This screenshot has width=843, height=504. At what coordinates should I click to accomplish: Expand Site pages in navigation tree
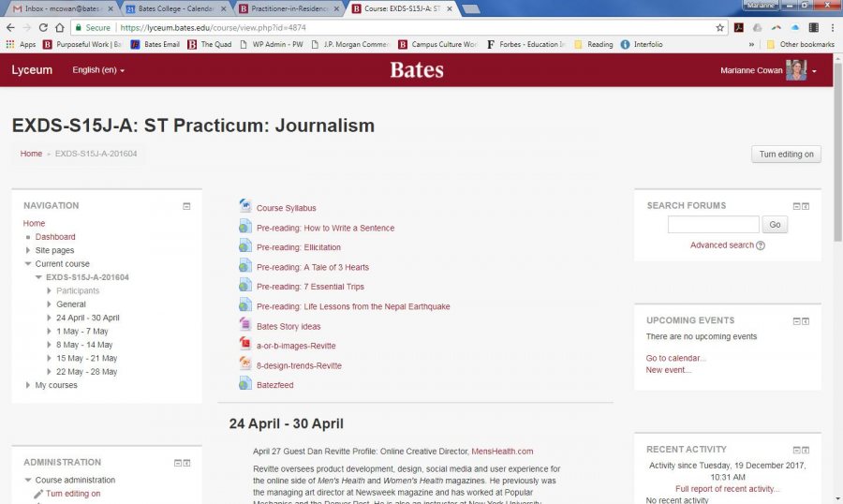pos(28,250)
